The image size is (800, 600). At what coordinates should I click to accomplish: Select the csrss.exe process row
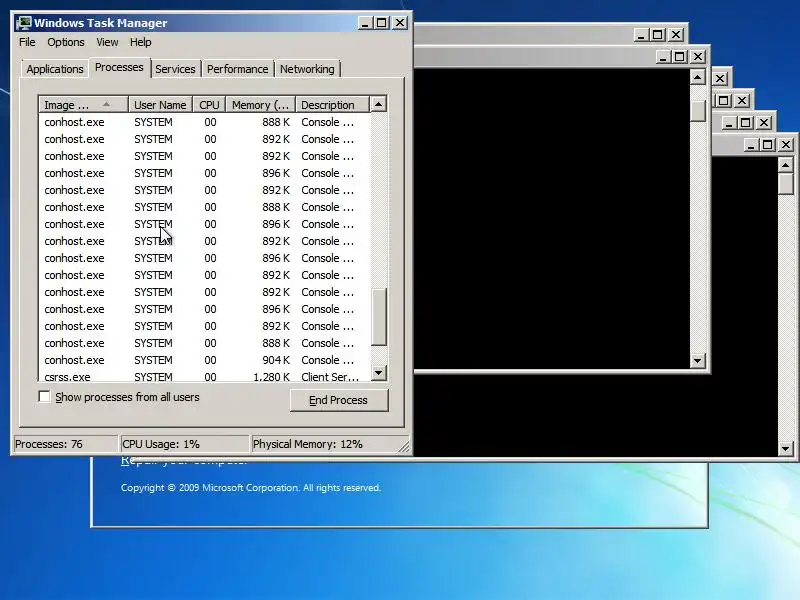204,377
